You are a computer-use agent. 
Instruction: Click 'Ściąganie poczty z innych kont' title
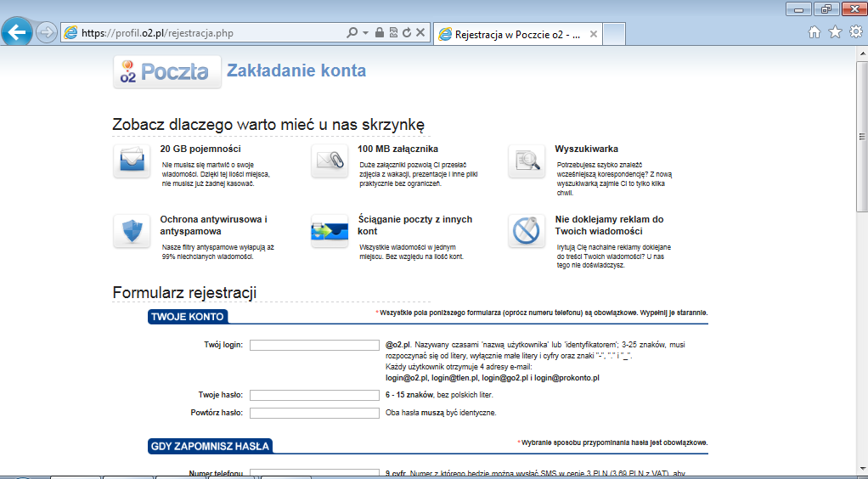tap(415, 225)
